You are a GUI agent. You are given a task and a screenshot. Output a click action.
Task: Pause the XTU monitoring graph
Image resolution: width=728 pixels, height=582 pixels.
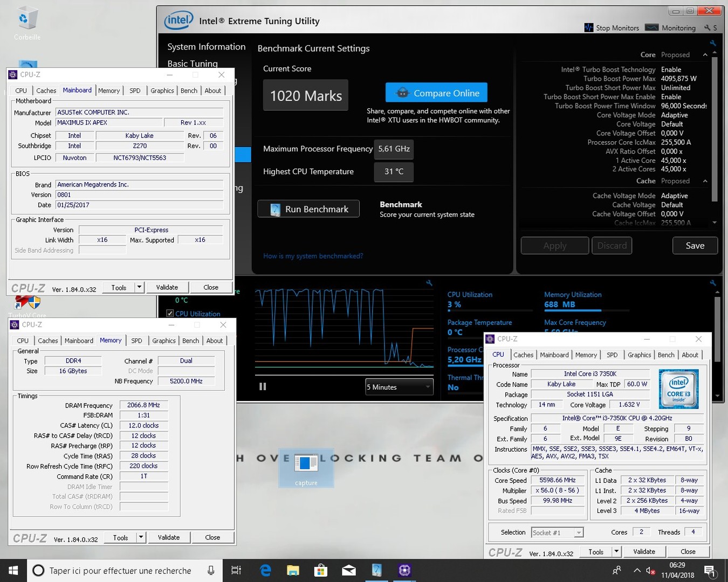click(263, 386)
